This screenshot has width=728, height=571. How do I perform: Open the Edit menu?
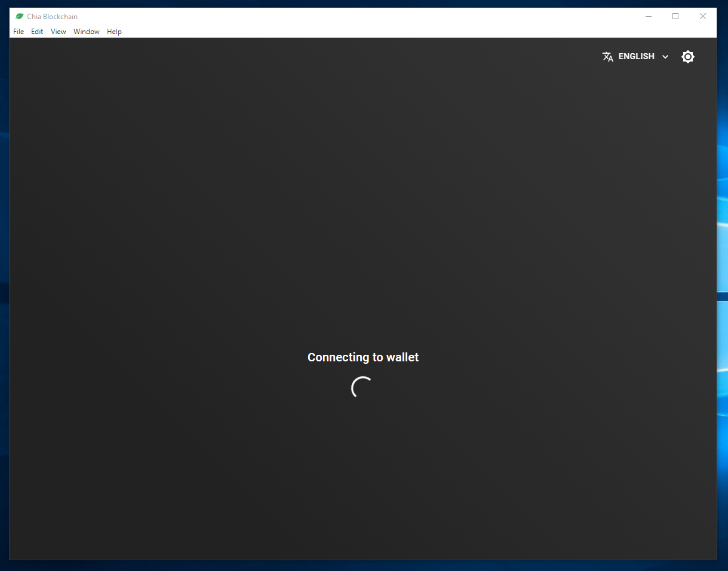[x=37, y=32]
